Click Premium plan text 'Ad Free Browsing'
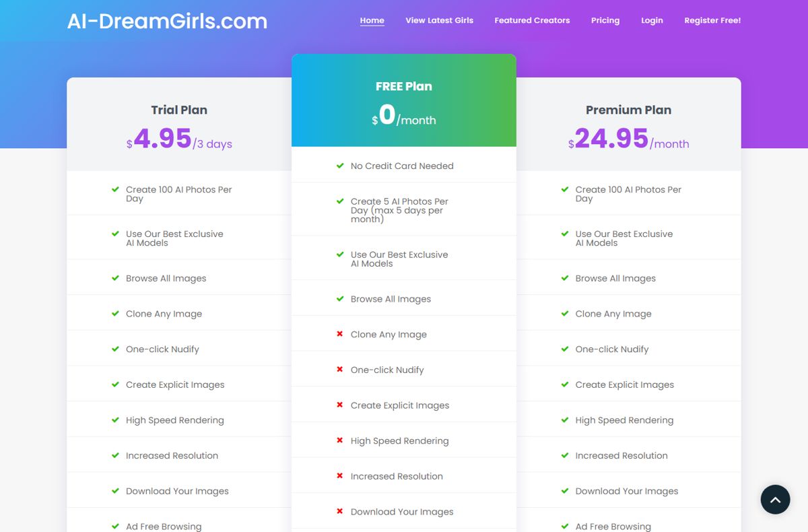Screen dimensions: 808x532 click(x=613, y=527)
